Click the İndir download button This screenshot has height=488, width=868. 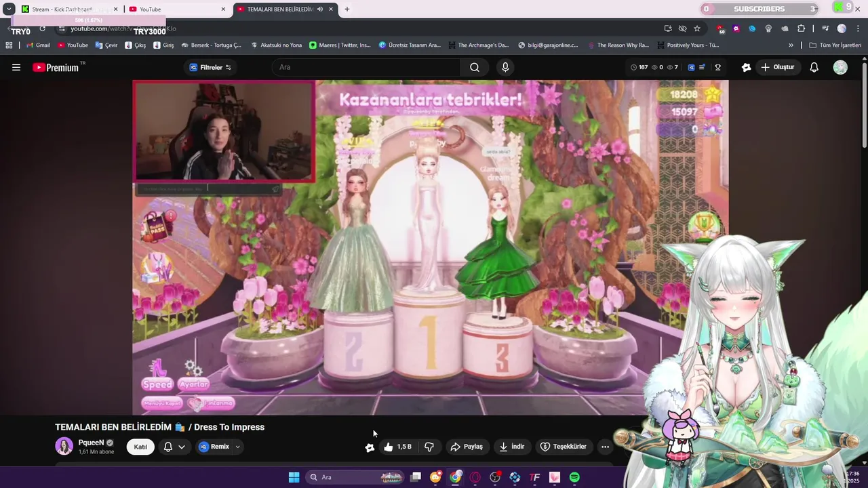512,447
